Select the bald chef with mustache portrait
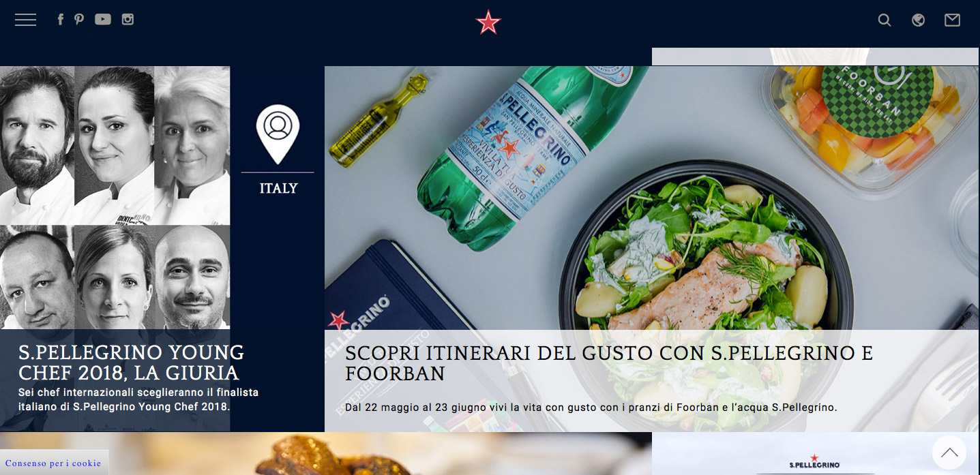Viewport: 980px width, 475px height. point(192,277)
